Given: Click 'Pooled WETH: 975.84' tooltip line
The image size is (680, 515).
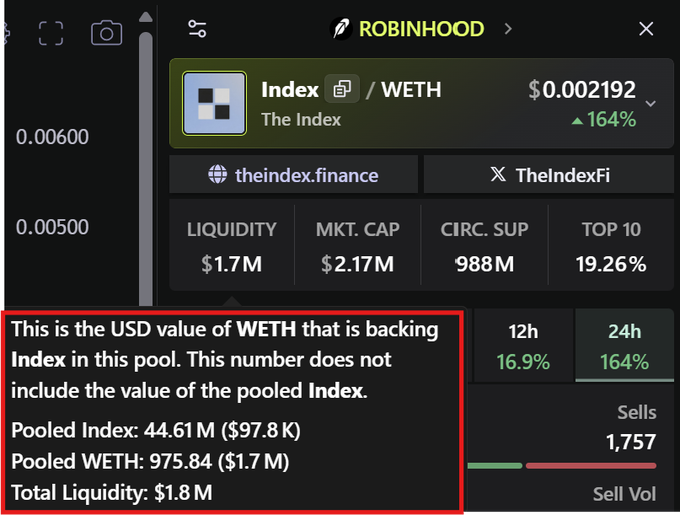Looking at the screenshot, I should 150,461.
